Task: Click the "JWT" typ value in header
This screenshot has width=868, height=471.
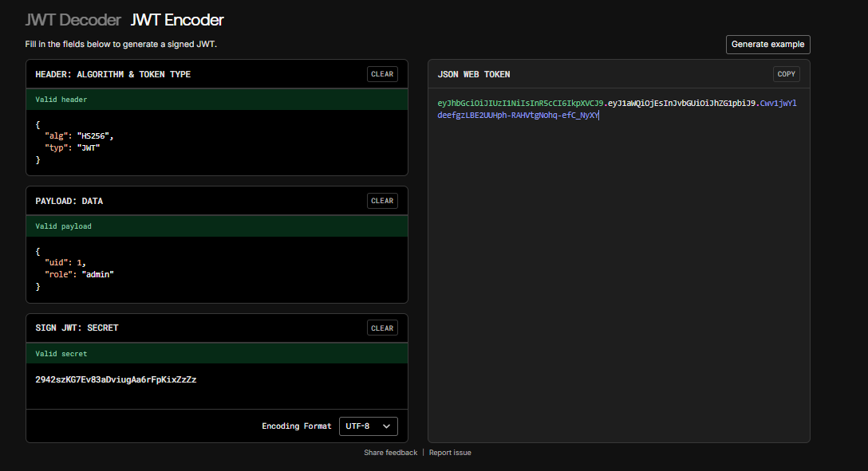Action: (x=87, y=148)
